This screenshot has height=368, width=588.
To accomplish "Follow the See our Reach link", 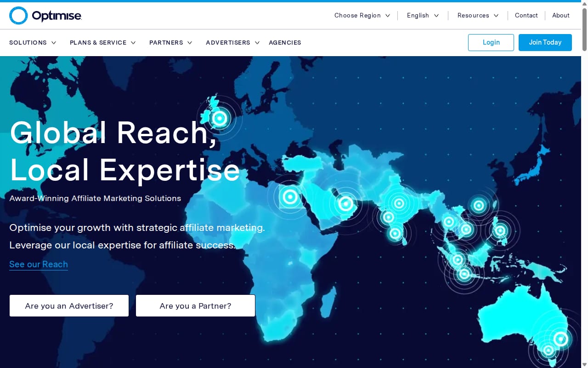I will point(39,264).
